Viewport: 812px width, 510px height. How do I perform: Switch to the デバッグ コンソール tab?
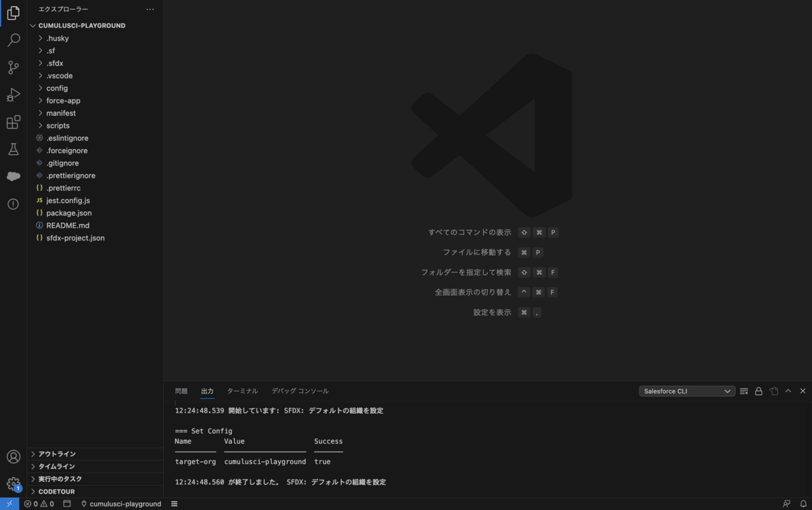pos(300,391)
